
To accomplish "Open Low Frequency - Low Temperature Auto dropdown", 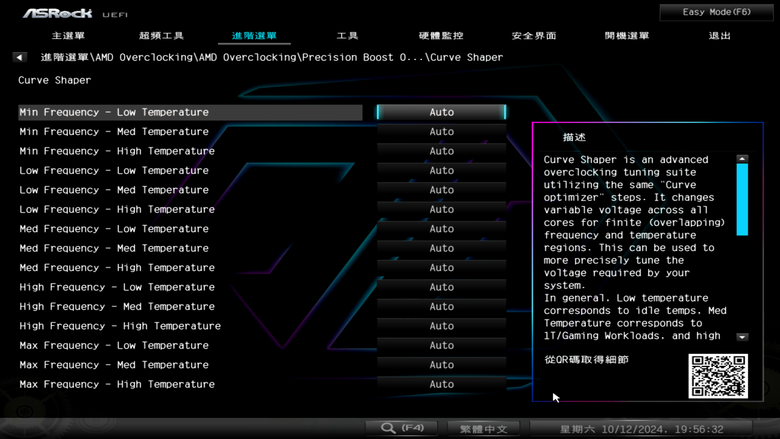I will coord(442,171).
